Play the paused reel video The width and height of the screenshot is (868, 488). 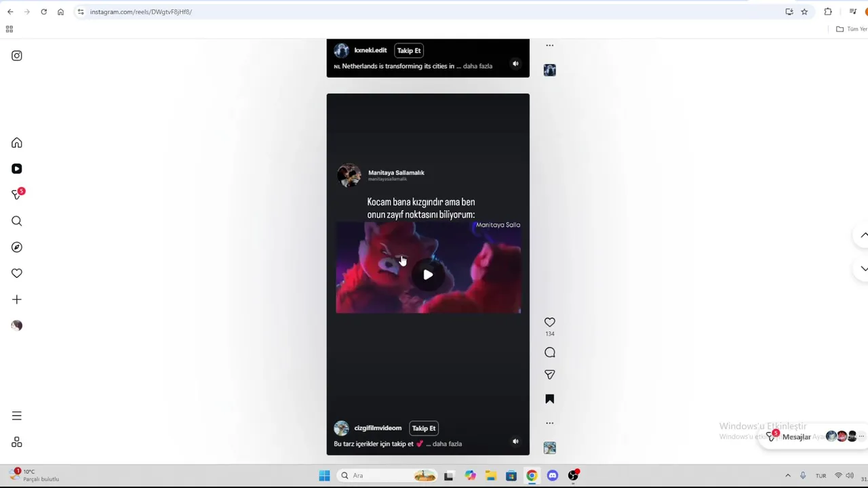(x=428, y=274)
